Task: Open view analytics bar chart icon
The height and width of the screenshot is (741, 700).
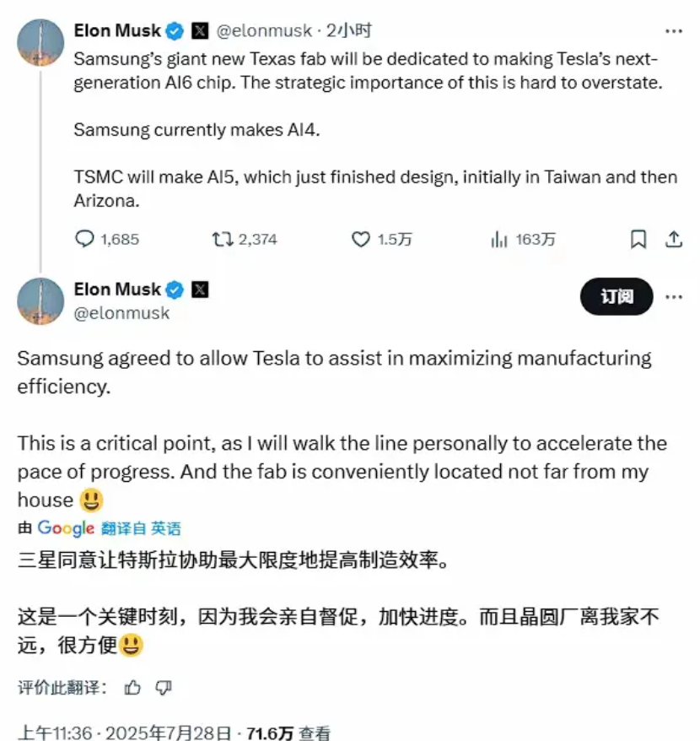Action: [498, 240]
